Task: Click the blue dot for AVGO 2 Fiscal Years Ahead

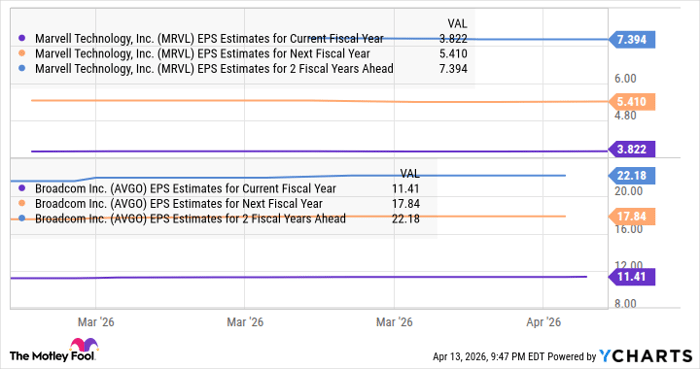Action: click(x=22, y=219)
